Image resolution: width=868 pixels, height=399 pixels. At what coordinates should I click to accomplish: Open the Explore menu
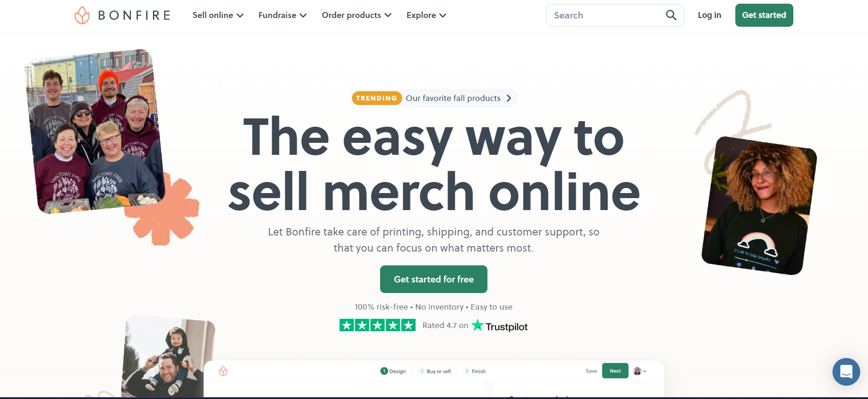[x=426, y=15]
